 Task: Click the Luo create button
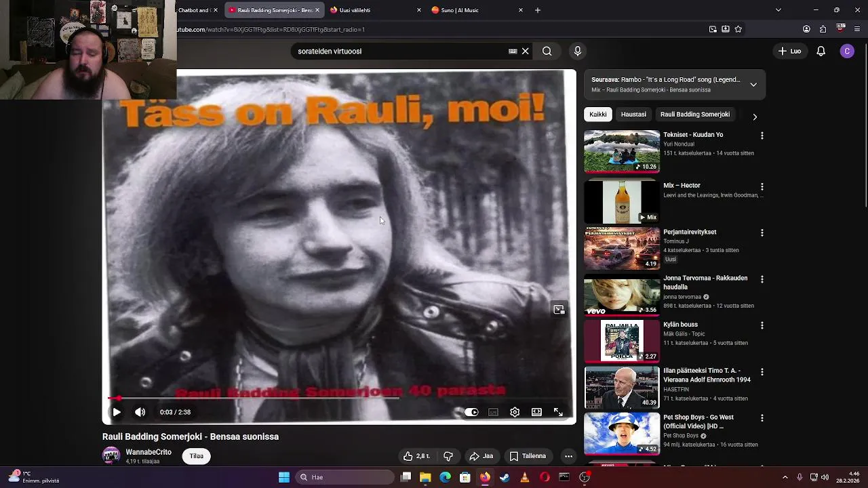789,51
